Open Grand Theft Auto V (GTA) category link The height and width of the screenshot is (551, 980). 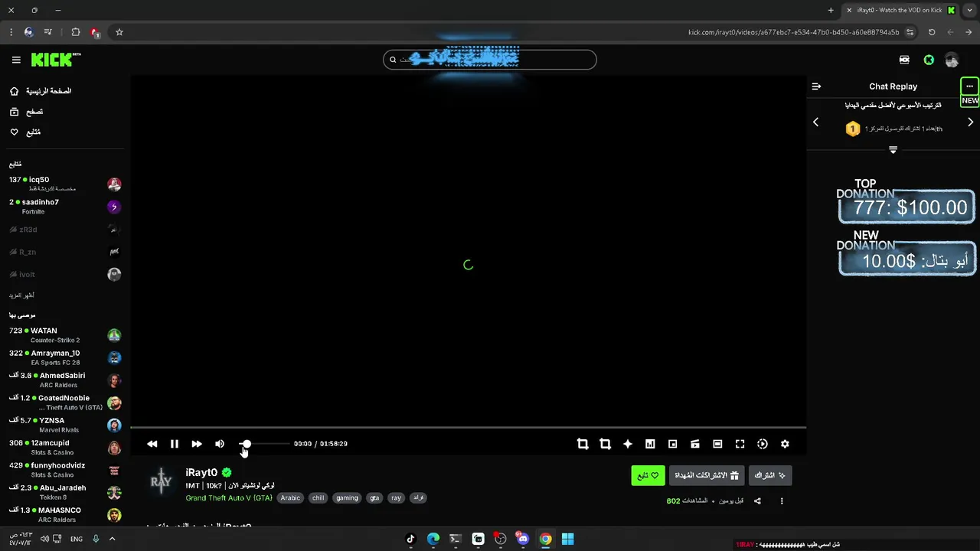[229, 497]
